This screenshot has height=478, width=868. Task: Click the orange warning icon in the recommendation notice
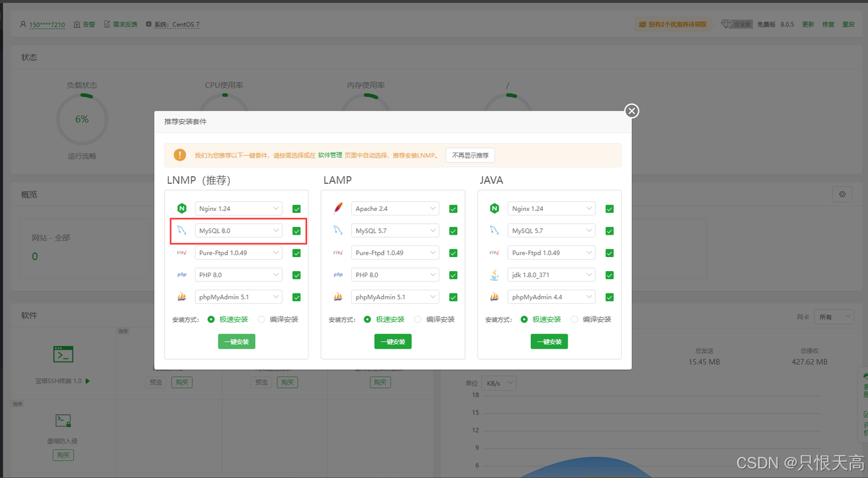click(180, 155)
